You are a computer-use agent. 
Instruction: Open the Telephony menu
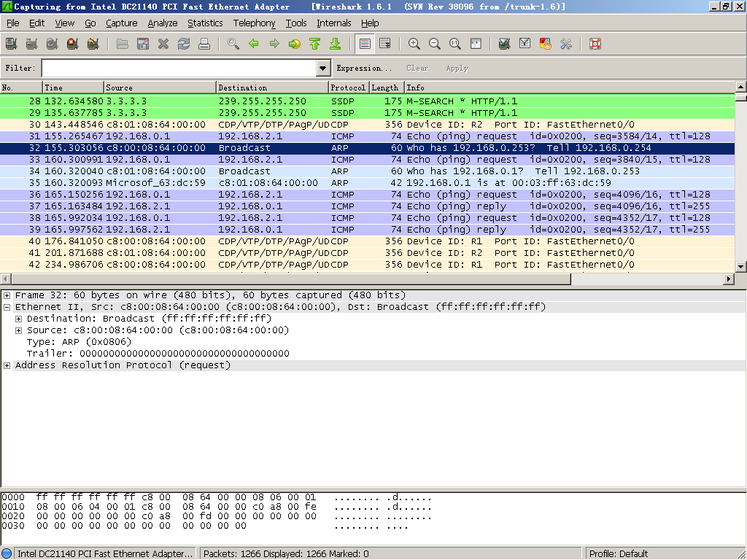255,23
